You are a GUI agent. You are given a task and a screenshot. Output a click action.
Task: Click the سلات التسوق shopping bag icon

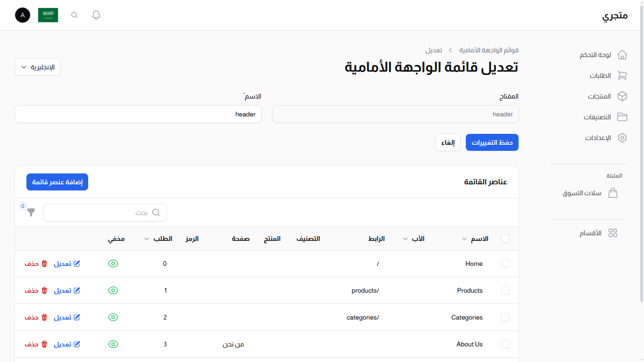pos(613,193)
